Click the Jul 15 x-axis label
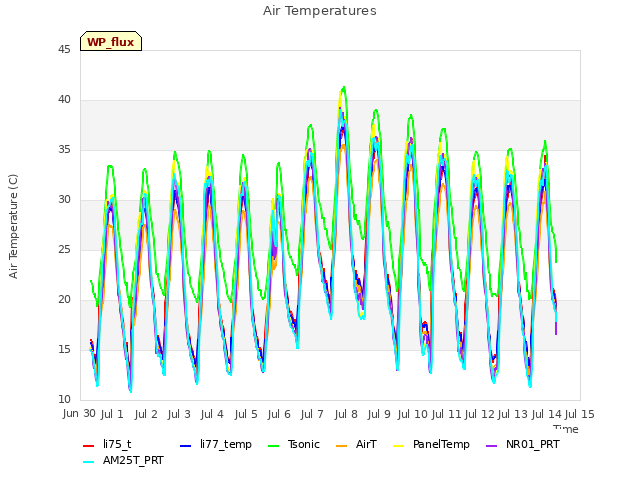Screen dimensions: 640x480 coord(580,414)
